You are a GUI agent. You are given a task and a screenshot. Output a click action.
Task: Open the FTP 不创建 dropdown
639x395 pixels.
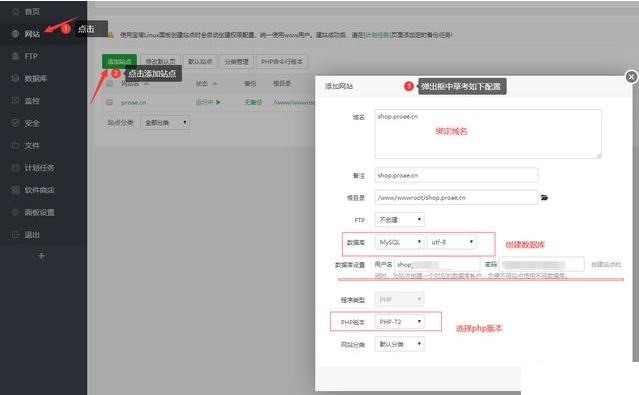(x=399, y=220)
